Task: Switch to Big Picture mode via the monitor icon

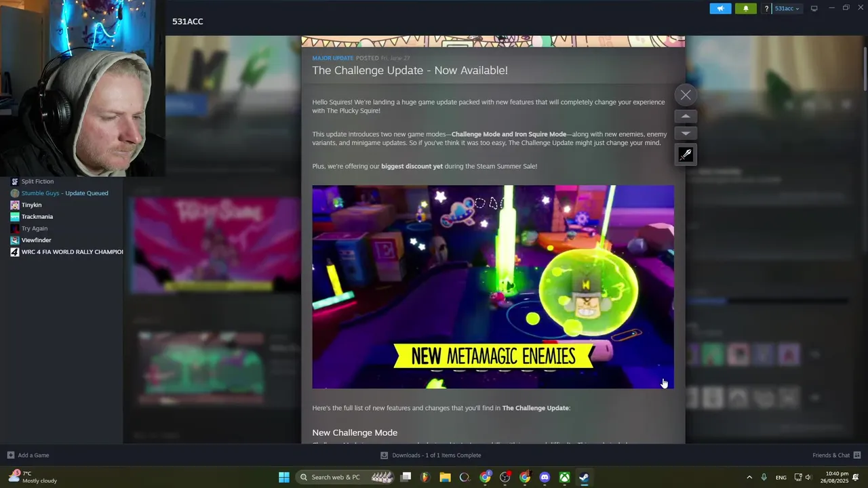Action: (814, 8)
